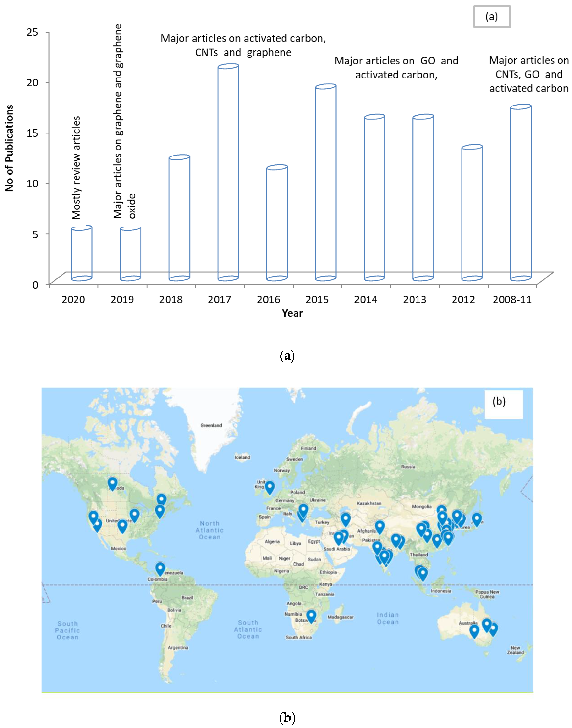Click the No of Publications axis title

click(9, 148)
